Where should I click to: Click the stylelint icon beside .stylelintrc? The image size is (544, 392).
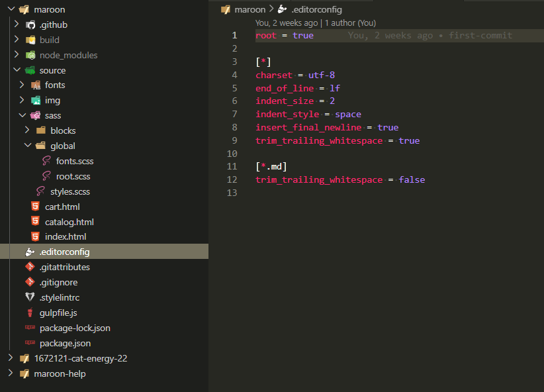pos(30,297)
